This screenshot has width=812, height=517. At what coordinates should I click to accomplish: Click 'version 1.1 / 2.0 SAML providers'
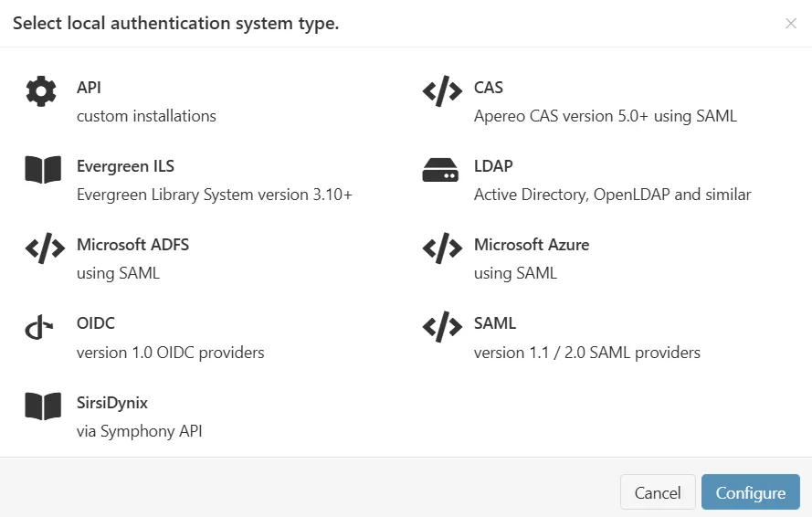click(x=587, y=353)
